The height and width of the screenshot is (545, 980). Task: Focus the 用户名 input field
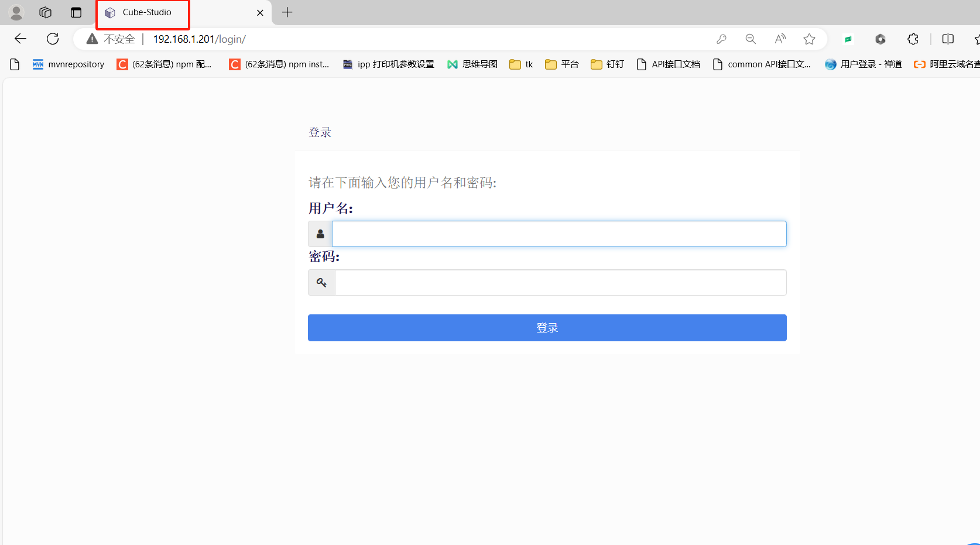pos(559,234)
